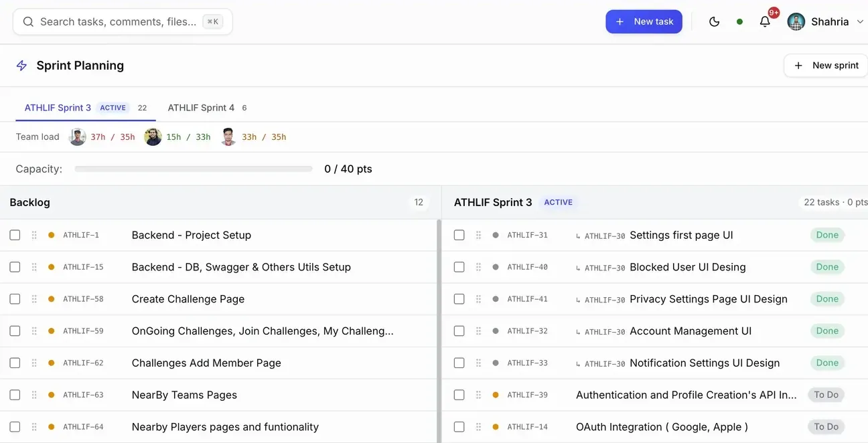Click the green online status dot
Viewport: 868px width, 443px height.
(739, 21)
